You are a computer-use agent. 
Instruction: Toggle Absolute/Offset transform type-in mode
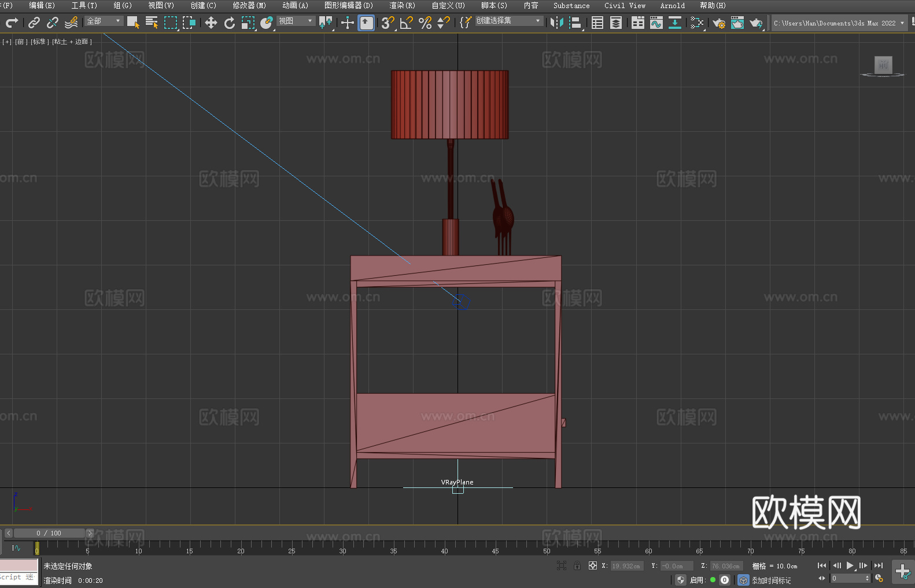[x=593, y=565]
